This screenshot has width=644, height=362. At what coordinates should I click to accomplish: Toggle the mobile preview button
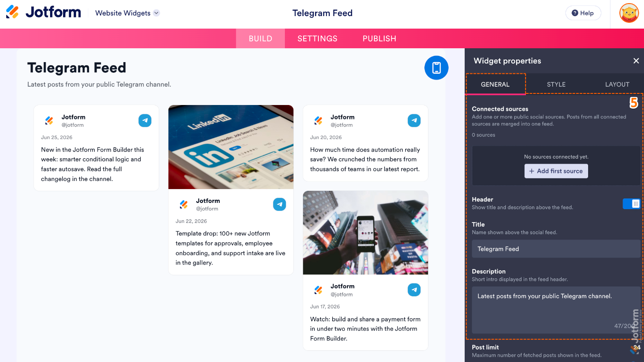tap(436, 68)
